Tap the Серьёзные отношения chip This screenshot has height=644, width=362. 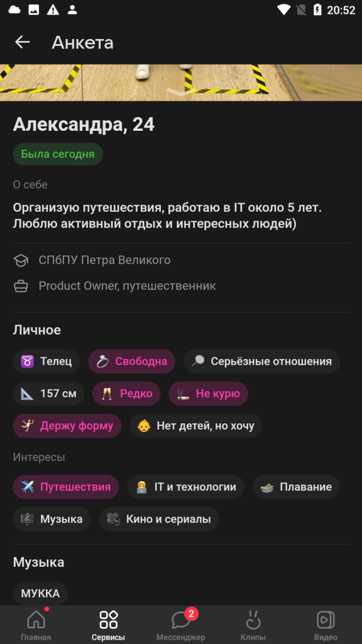click(262, 362)
